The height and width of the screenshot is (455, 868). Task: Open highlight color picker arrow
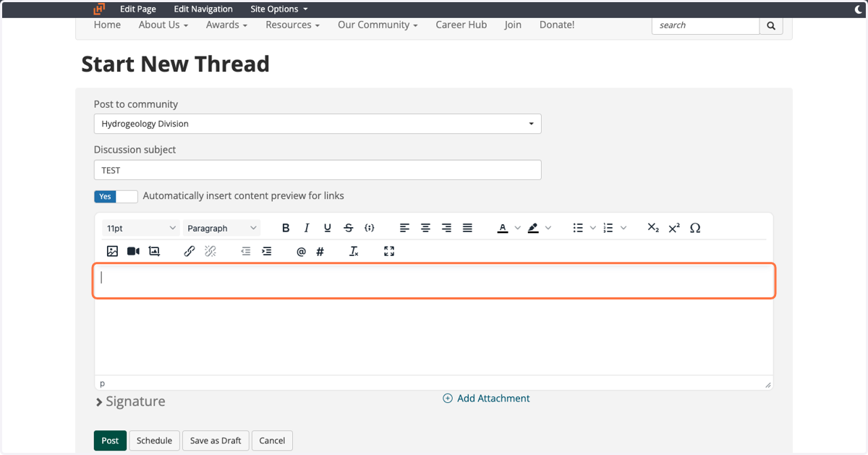[x=548, y=228]
